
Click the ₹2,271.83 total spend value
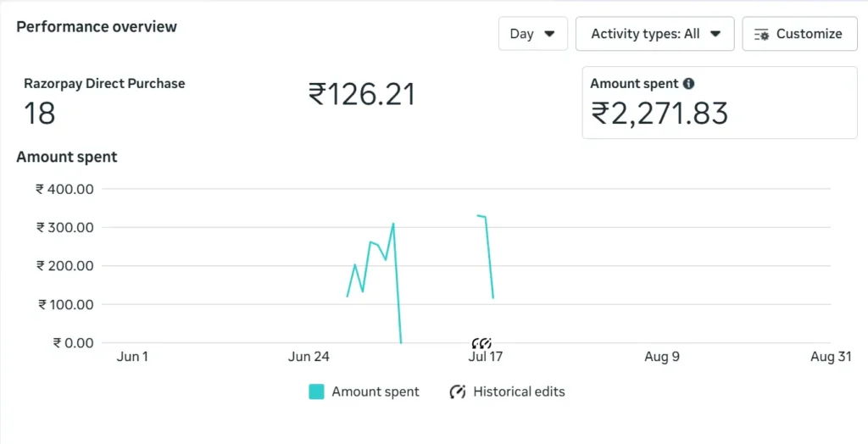(659, 113)
